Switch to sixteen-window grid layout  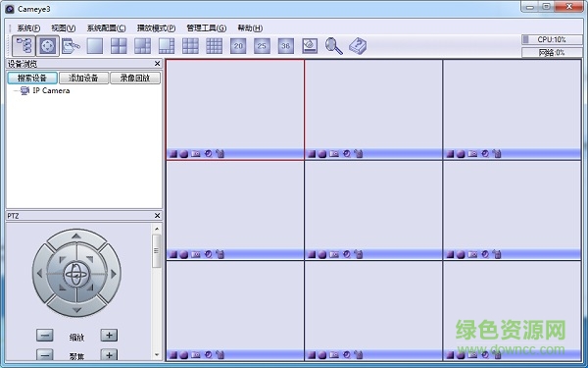tap(214, 46)
